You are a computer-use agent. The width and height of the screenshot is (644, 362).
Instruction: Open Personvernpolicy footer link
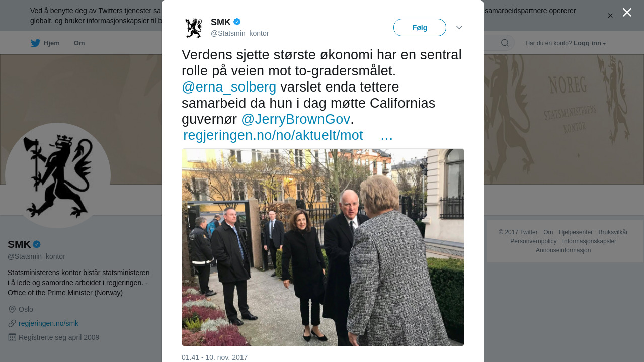click(533, 241)
